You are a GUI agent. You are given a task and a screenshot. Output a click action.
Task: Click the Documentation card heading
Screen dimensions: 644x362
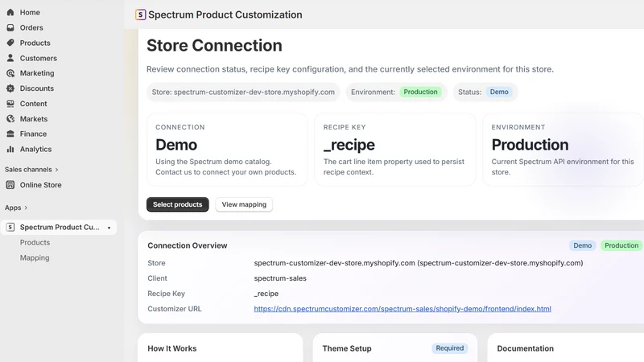coord(526,348)
